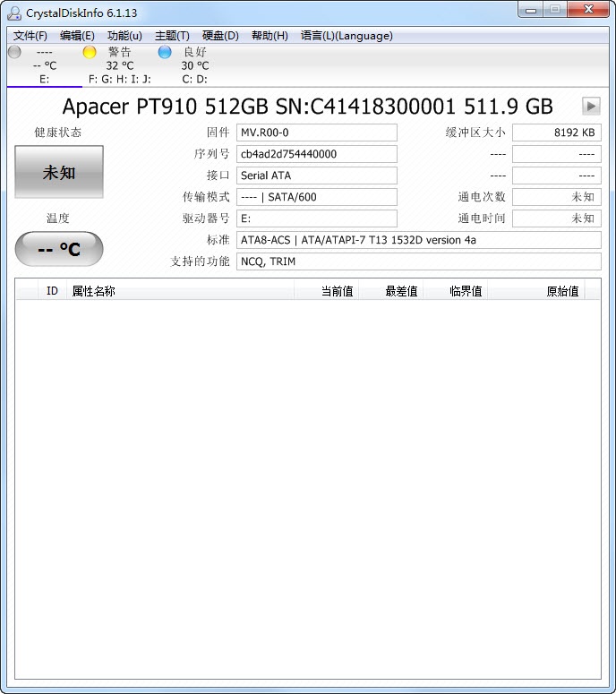
Task: Click the 30 °C good disk temperature
Action: pos(194,65)
